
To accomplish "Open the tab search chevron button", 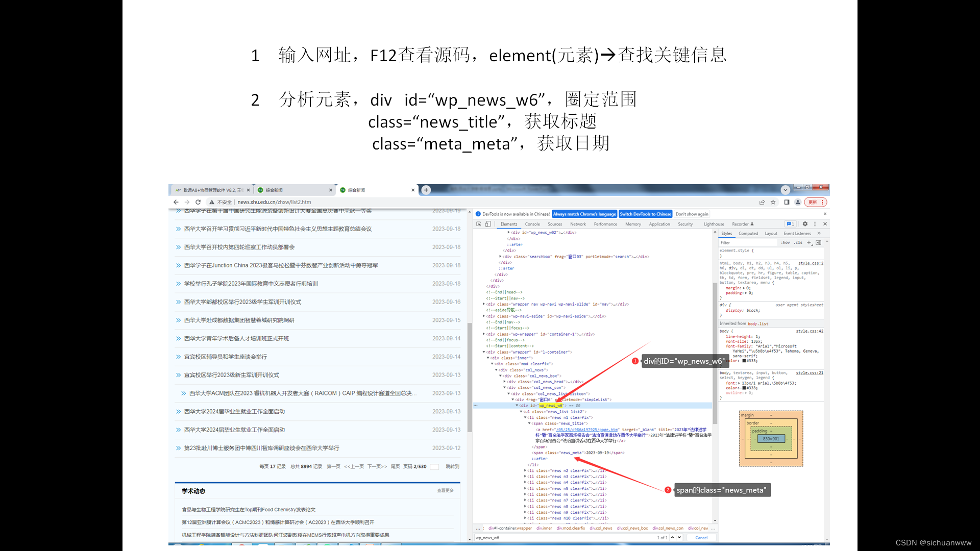I will (x=786, y=190).
